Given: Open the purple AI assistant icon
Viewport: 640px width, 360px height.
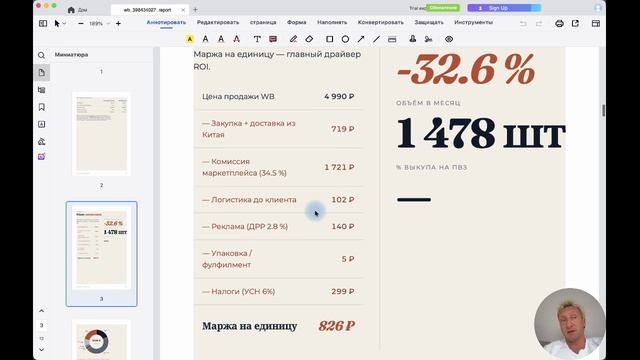Looking at the screenshot, I should click(x=41, y=157).
